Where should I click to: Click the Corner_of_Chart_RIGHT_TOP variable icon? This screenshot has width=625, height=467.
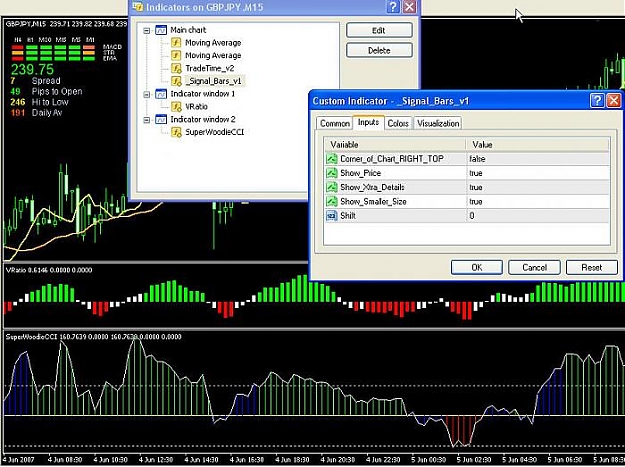click(332, 159)
